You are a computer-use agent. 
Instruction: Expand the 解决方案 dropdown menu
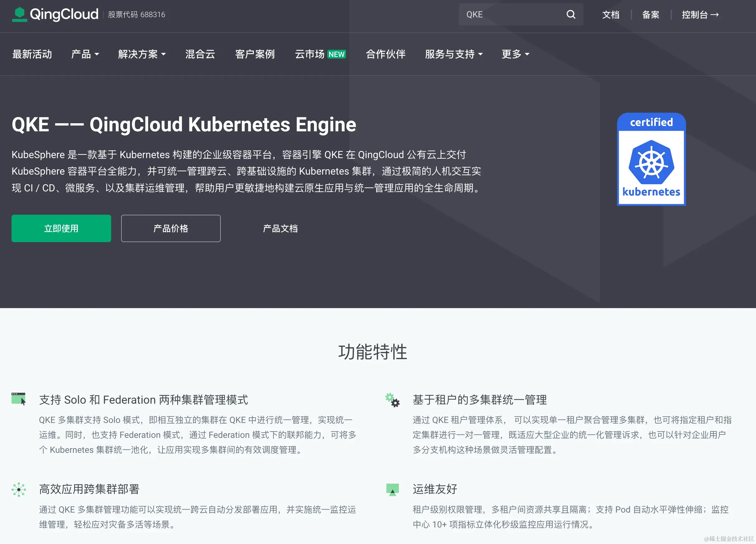142,54
